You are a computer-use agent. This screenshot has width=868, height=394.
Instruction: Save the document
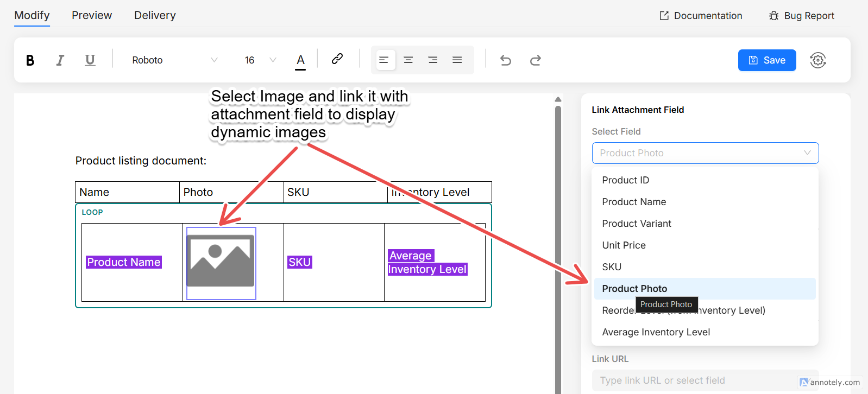(767, 60)
